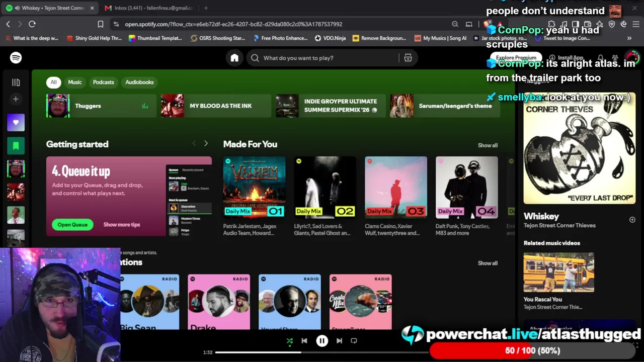Image resolution: width=644 pixels, height=362 pixels.
Task: Open the Thuggers shortcut card
Action: pos(101,106)
